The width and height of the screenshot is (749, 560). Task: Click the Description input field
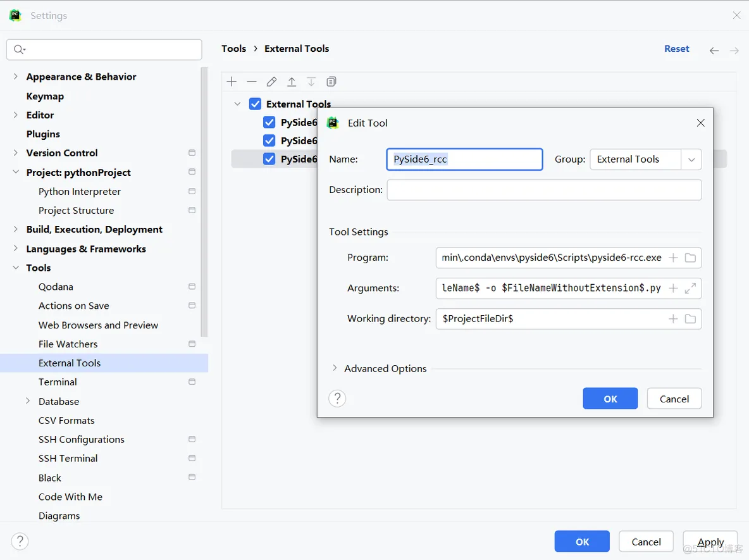point(544,190)
